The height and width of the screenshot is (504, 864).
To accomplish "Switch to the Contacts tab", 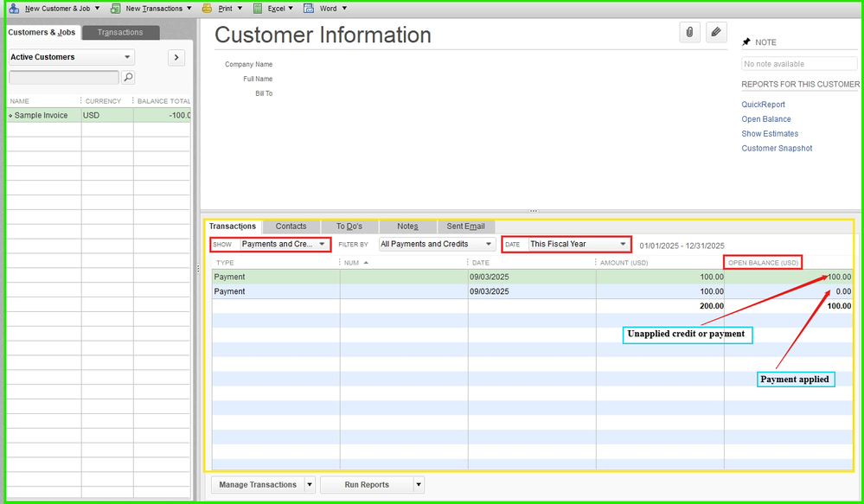I will [291, 226].
